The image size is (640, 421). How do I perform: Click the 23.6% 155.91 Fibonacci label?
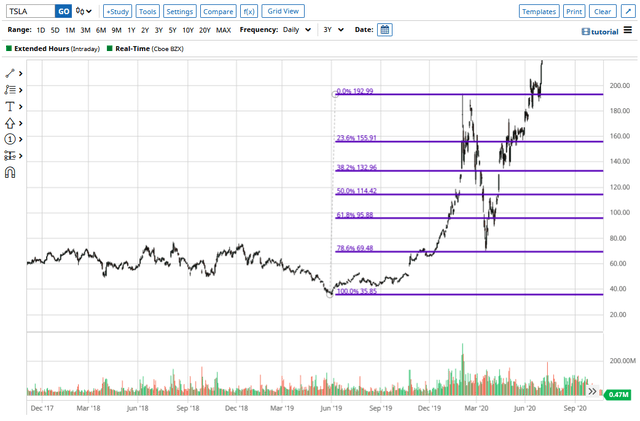[x=356, y=138]
